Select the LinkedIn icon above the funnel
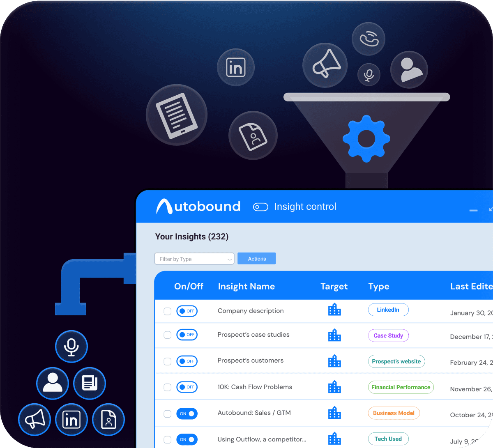This screenshot has height=448, width=493. tap(236, 67)
